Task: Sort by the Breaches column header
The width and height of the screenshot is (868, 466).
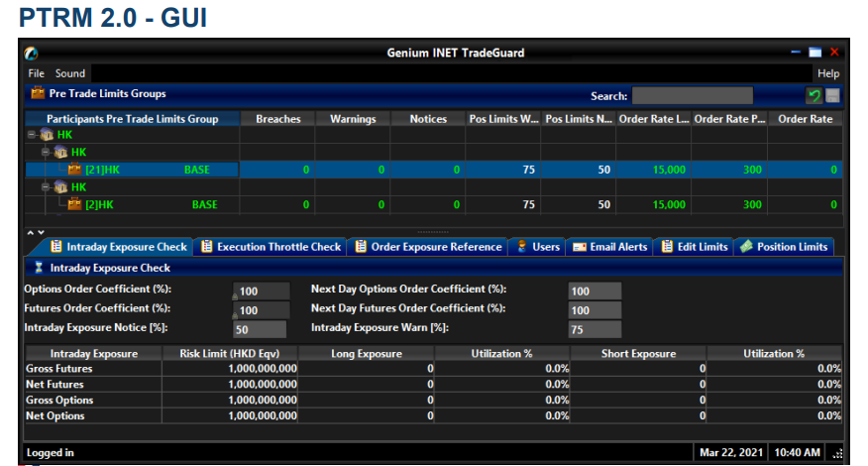Action: point(277,119)
